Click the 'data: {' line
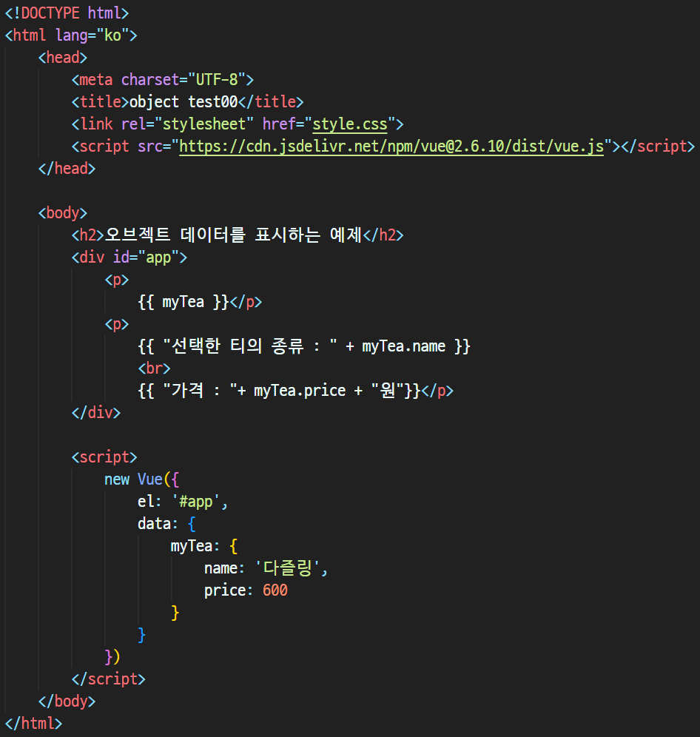This screenshot has width=700, height=737. coord(166,524)
